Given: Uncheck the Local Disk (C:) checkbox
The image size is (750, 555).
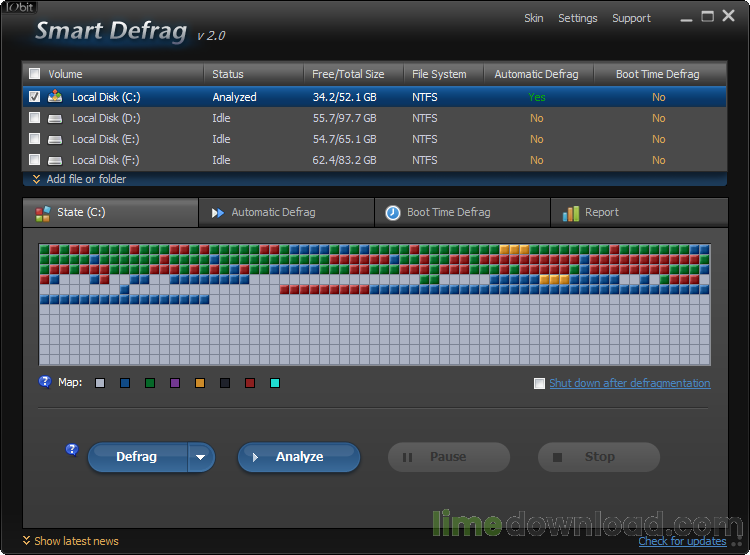Looking at the screenshot, I should point(35,97).
